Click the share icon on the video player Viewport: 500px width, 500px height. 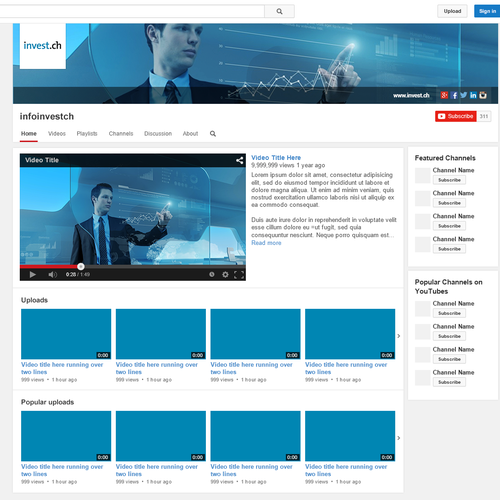239,160
